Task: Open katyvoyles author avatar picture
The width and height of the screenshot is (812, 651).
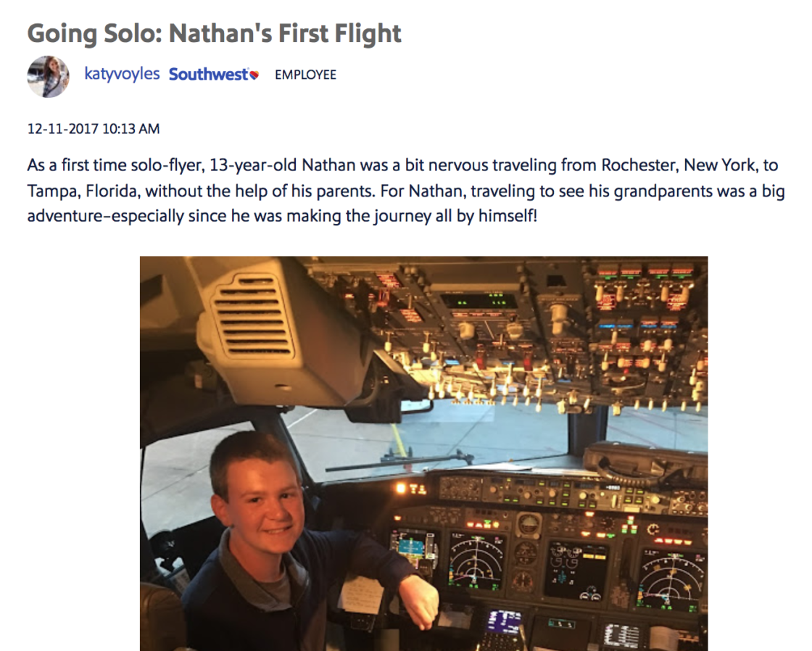Action: [48, 76]
